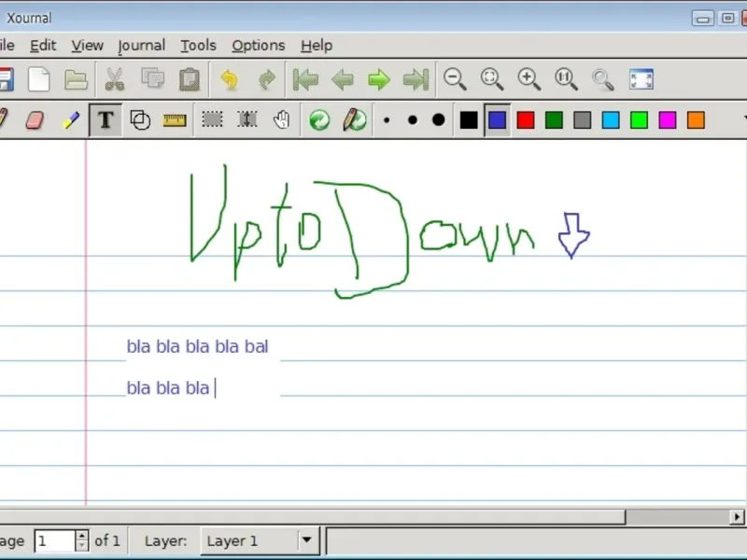Undo the last action

(230, 79)
